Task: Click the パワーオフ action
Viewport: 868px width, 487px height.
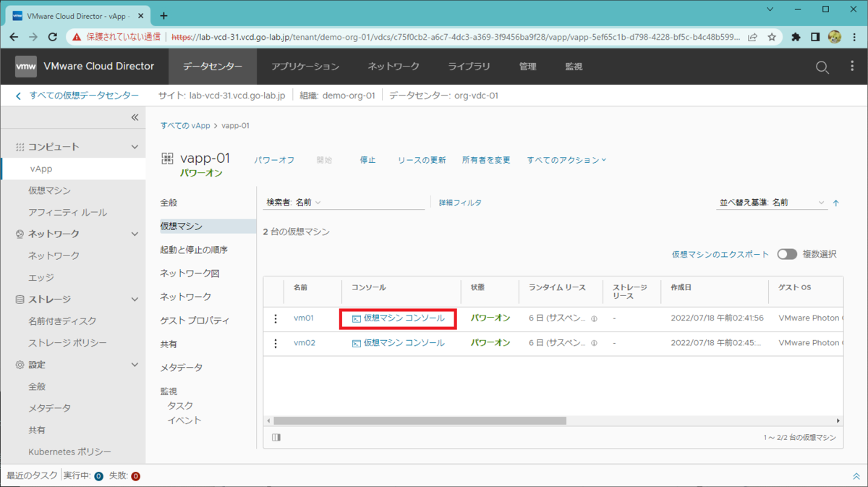Action: click(x=274, y=160)
